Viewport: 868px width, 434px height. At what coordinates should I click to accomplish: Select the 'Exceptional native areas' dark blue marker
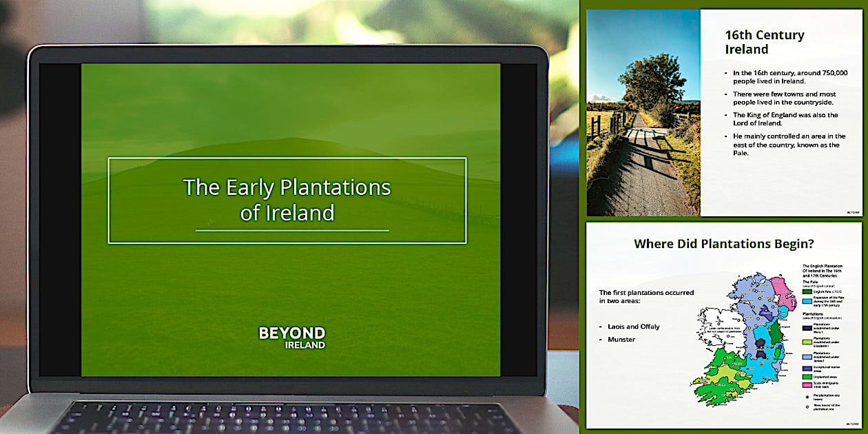point(806,368)
